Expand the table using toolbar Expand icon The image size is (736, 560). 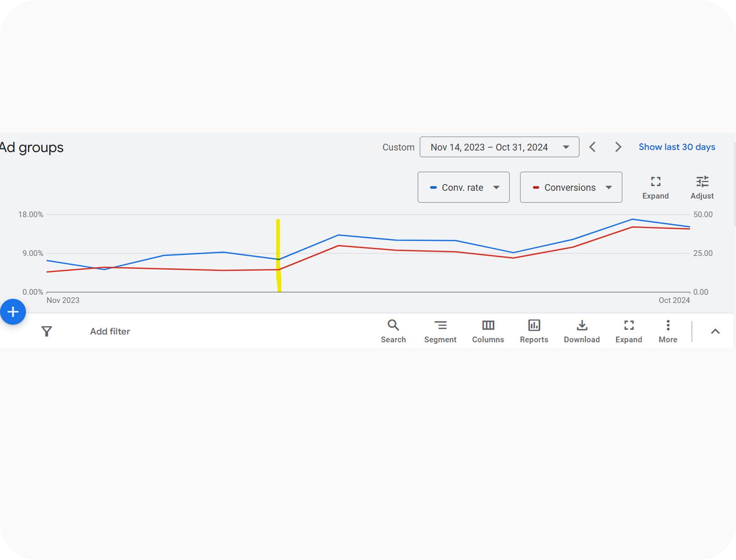click(629, 331)
